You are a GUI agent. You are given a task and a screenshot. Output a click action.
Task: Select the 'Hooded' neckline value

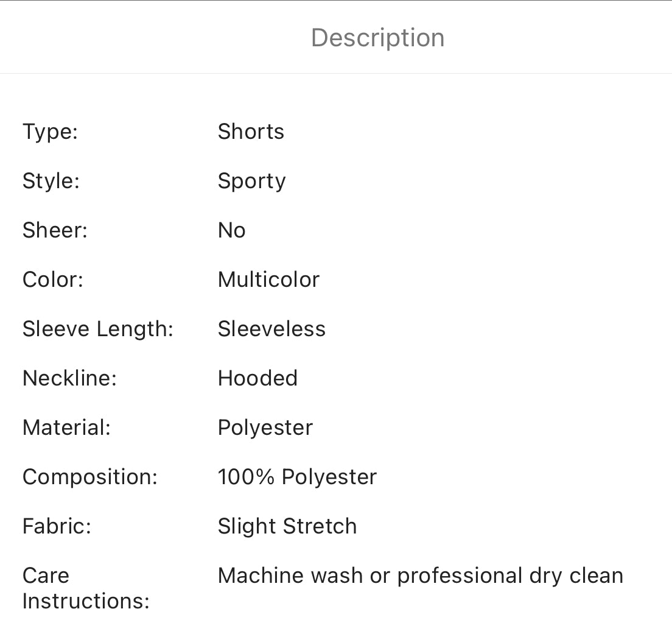click(257, 378)
